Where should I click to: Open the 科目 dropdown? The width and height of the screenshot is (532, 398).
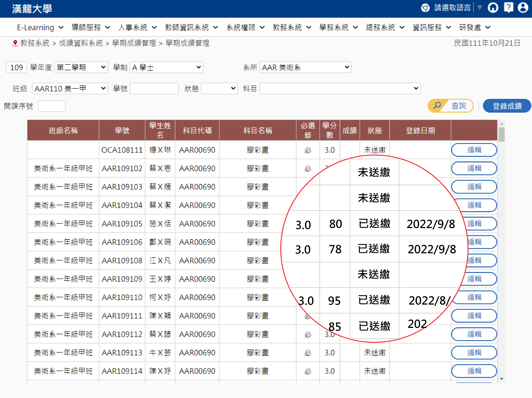340,88
